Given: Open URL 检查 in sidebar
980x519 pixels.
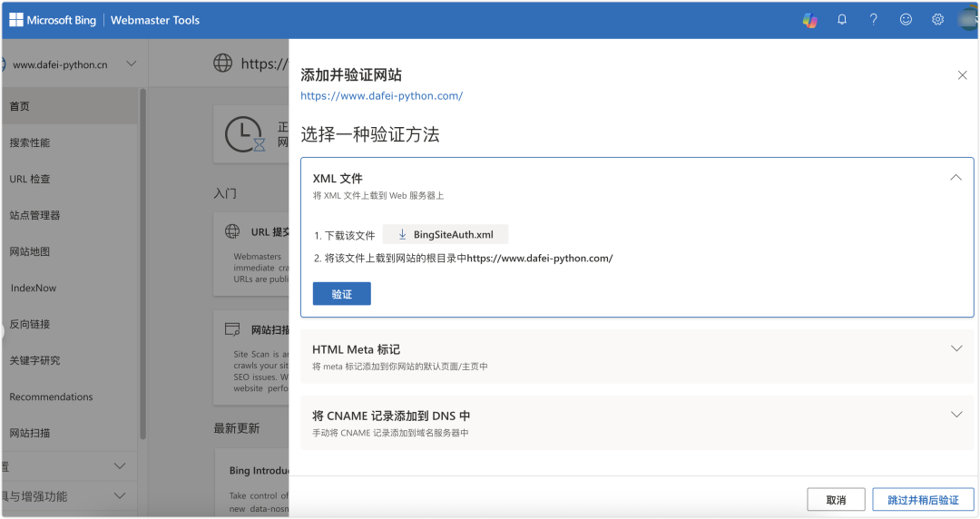Looking at the screenshot, I should click(69, 179).
